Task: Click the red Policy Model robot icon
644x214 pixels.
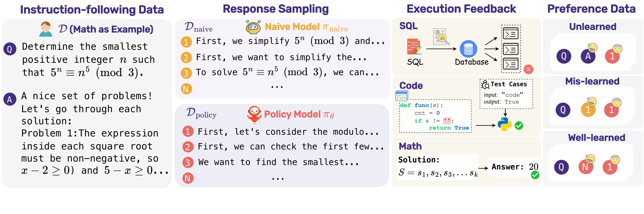Action: (254, 115)
